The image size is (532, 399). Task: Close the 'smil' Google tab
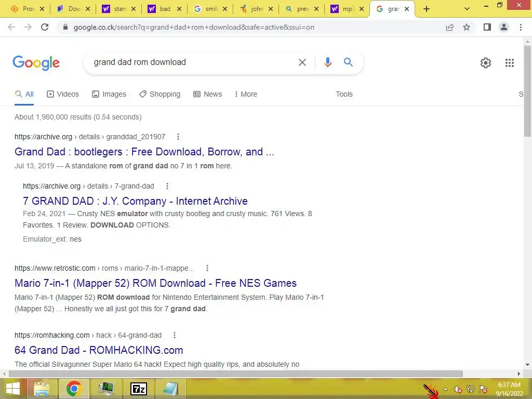[x=225, y=9]
